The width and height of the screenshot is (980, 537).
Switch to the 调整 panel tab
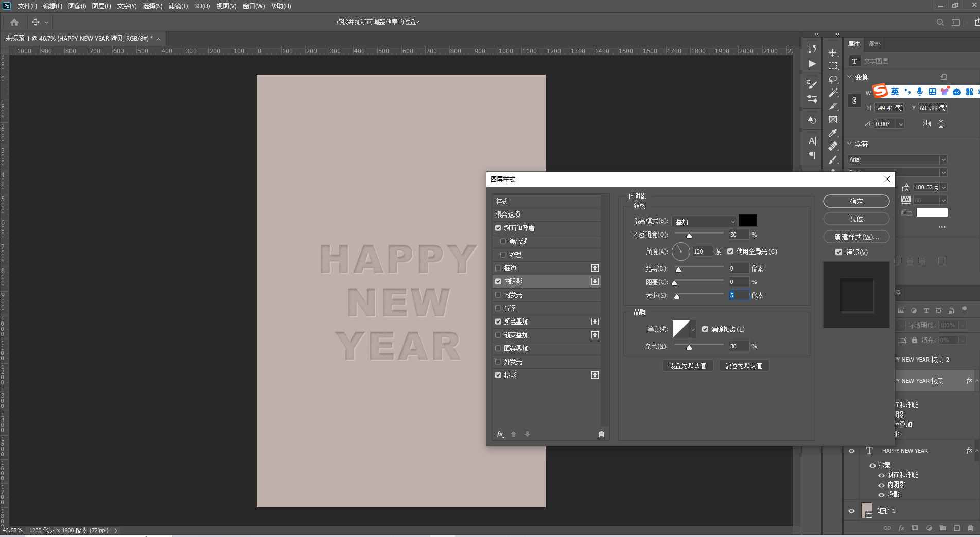pyautogui.click(x=874, y=44)
